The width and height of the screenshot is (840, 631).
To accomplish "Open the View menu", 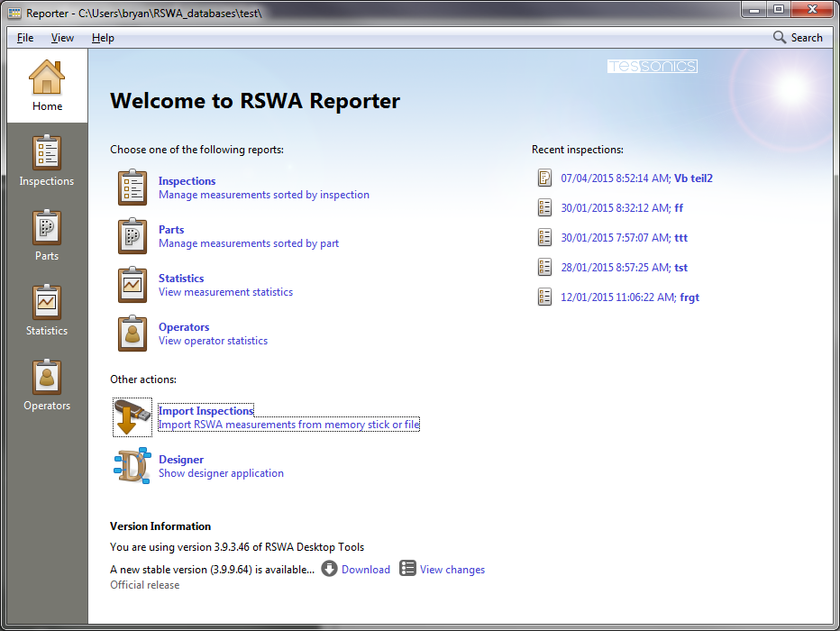I will (62, 38).
